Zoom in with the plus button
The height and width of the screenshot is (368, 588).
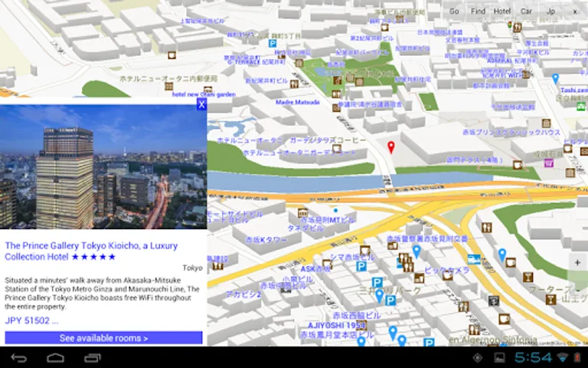pyautogui.click(x=577, y=262)
